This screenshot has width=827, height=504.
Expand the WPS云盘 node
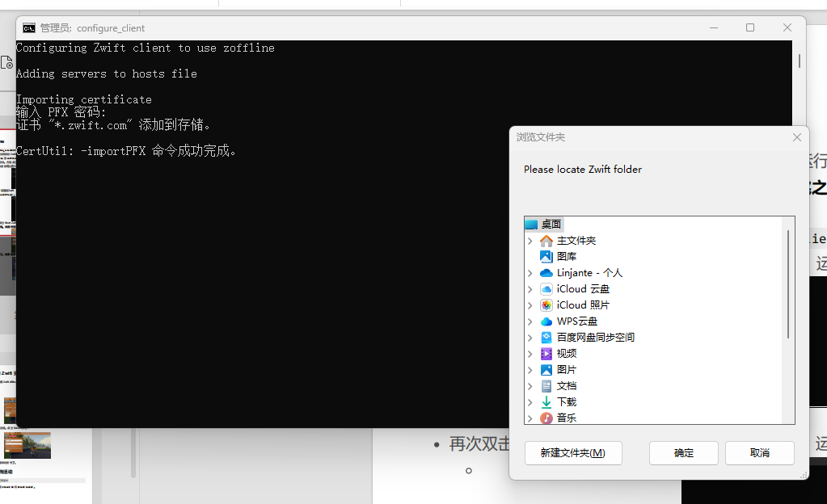[x=530, y=321]
